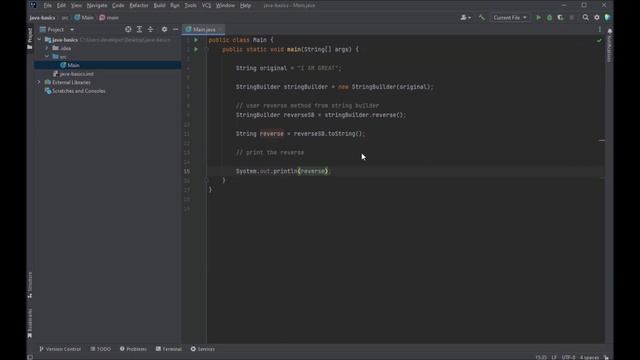
Task: Open editor tabs more options menu
Action: (x=599, y=29)
